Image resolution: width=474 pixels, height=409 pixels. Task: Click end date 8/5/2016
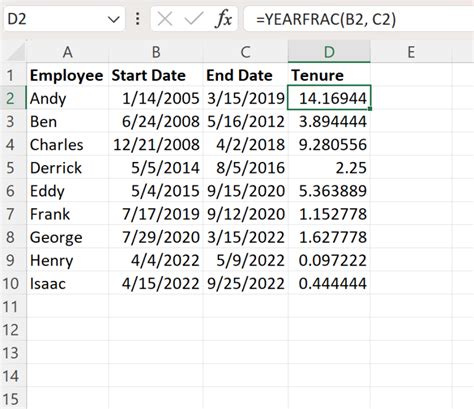click(246, 167)
